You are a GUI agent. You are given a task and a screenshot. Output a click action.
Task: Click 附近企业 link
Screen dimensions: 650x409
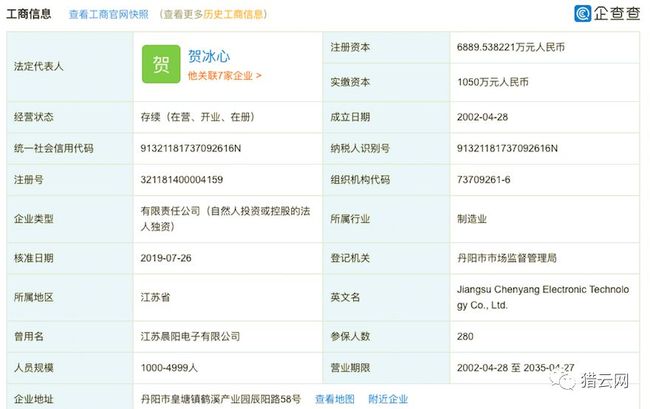point(388,399)
